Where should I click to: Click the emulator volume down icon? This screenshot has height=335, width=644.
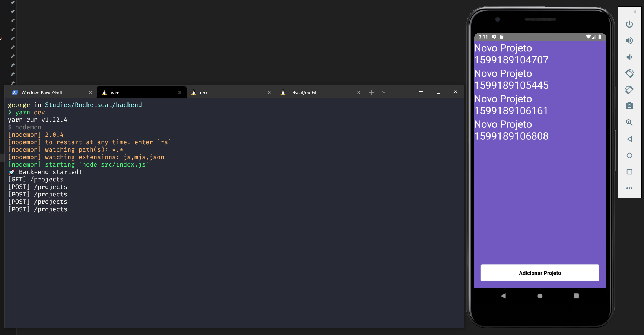click(x=629, y=57)
